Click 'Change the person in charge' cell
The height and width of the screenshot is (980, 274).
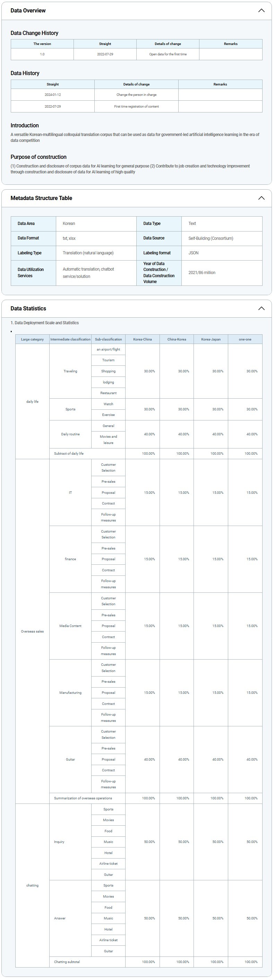(x=136, y=95)
